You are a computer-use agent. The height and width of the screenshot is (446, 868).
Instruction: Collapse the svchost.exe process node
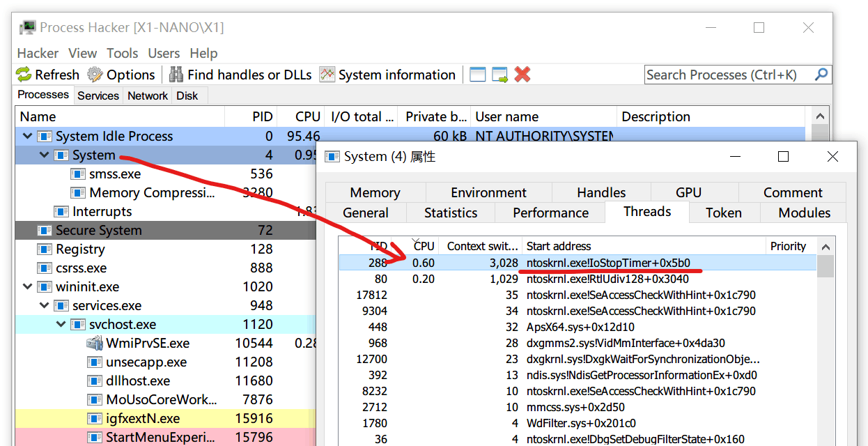click(61, 324)
